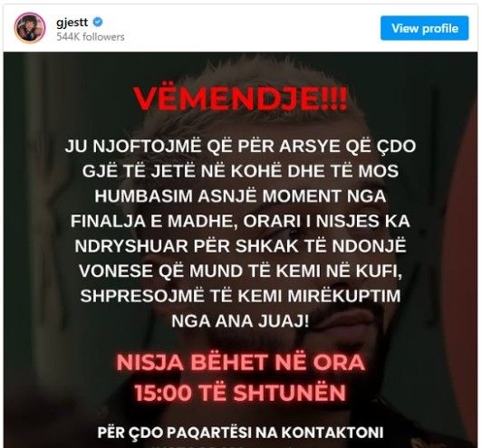The width and height of the screenshot is (482, 448).
Task: Click the line SHPRESOJMË TË KEMI MIRËKUPTIM
Action: [240, 296]
